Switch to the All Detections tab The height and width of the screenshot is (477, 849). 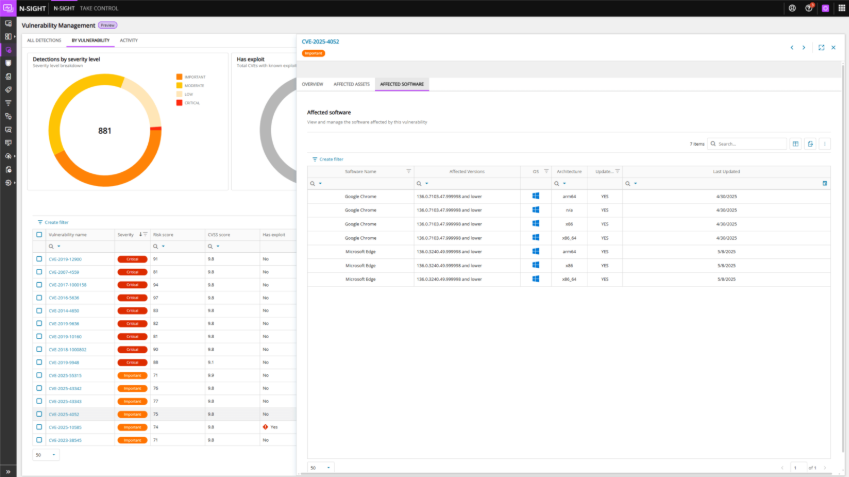44,40
